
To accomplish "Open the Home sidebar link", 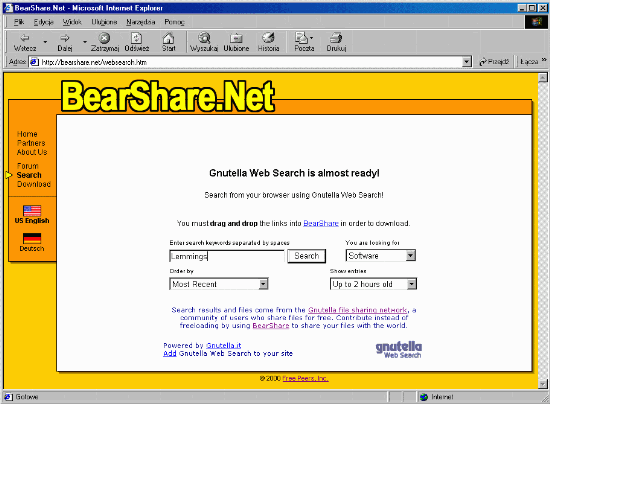I will 27,134.
